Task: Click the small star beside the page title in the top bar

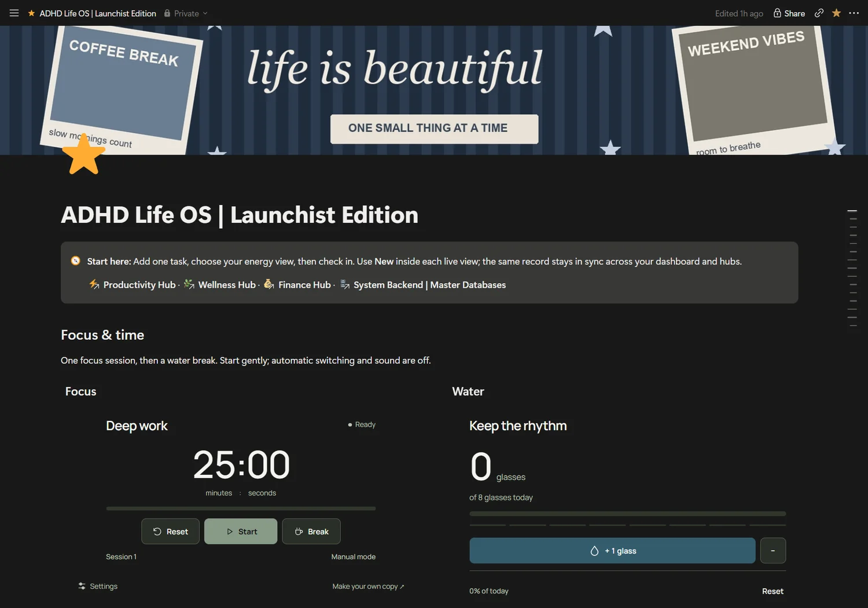Action: [x=31, y=13]
